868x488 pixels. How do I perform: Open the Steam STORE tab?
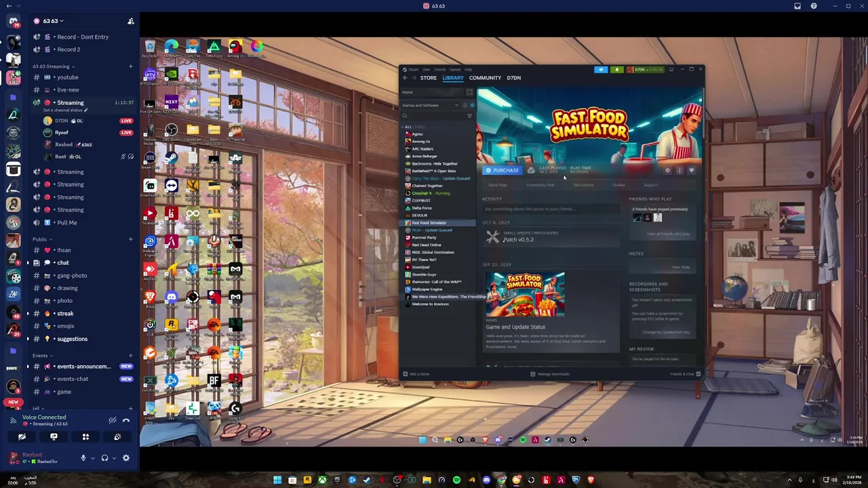[428, 78]
